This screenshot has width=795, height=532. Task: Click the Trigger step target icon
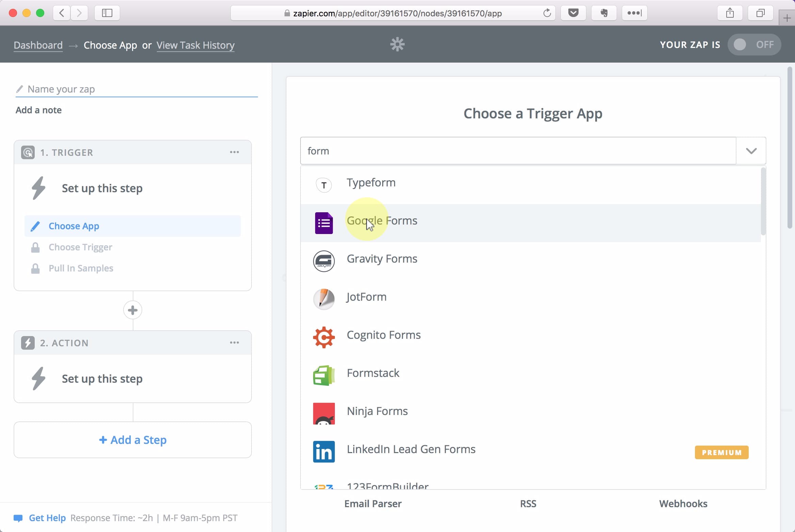click(28, 152)
